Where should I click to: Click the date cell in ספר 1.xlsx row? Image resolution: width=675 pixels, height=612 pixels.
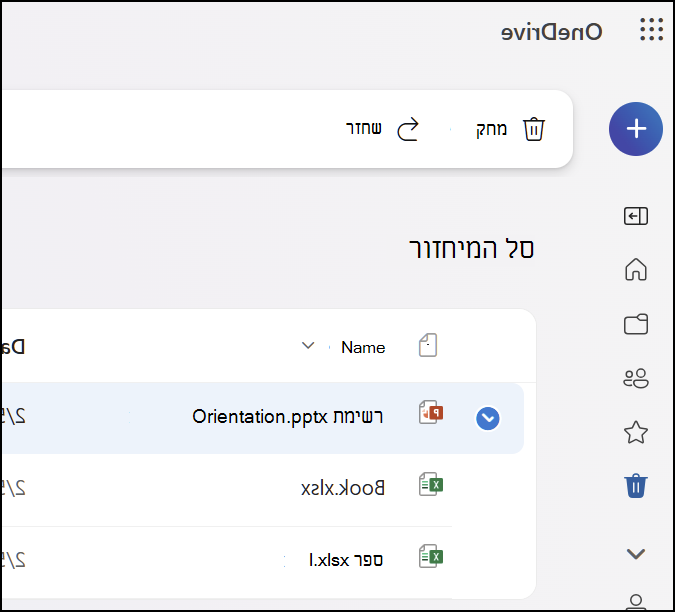click(14, 560)
